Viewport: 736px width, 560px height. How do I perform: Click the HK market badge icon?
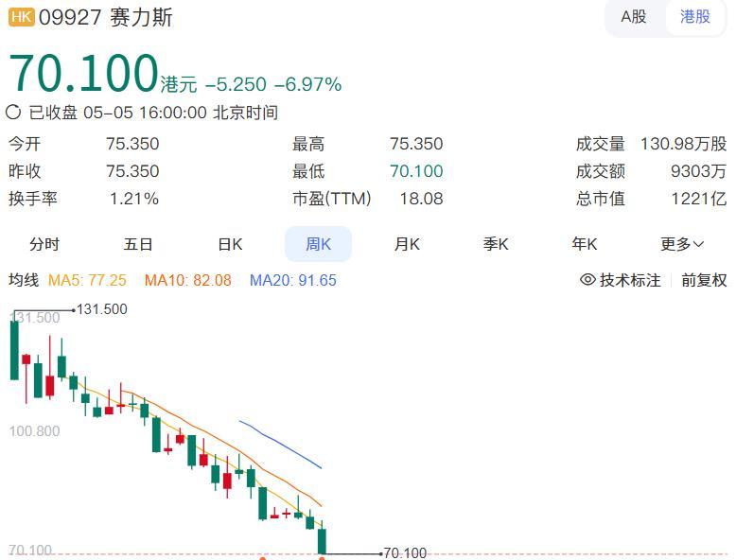(x=22, y=17)
